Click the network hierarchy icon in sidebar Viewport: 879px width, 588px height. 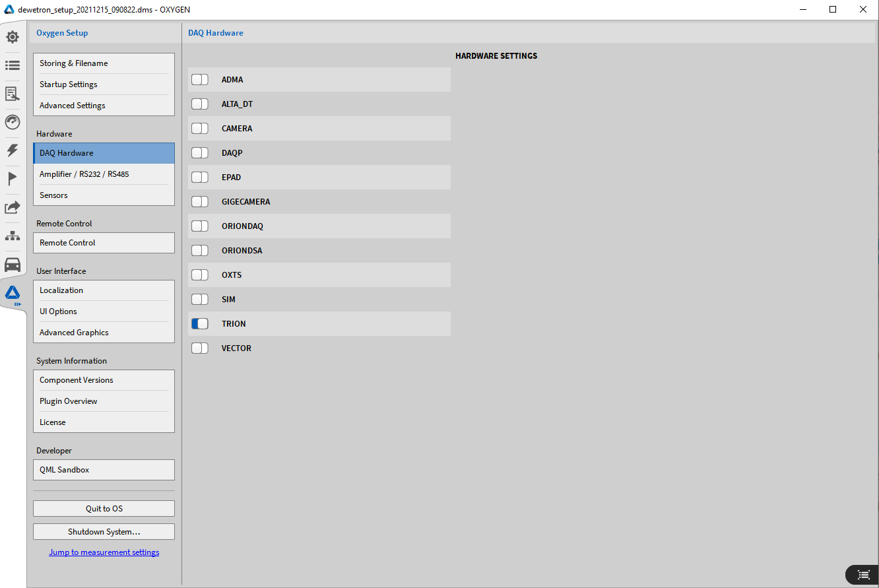click(13, 236)
